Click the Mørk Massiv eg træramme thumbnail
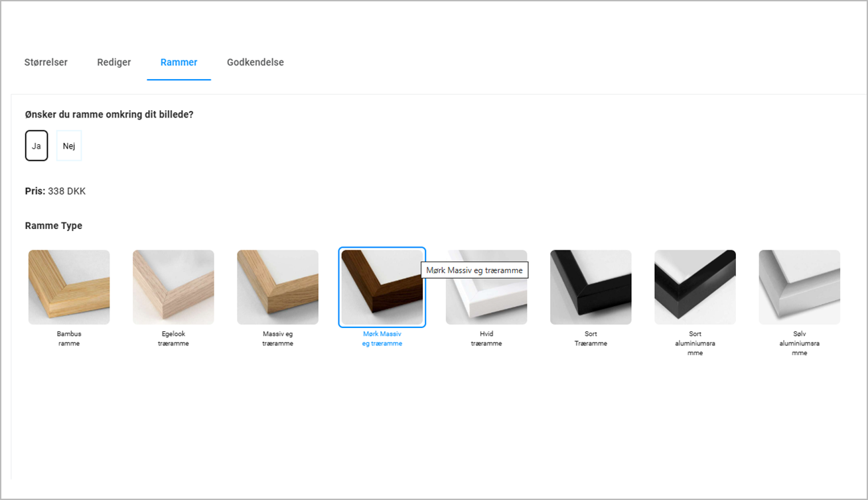 pos(382,287)
